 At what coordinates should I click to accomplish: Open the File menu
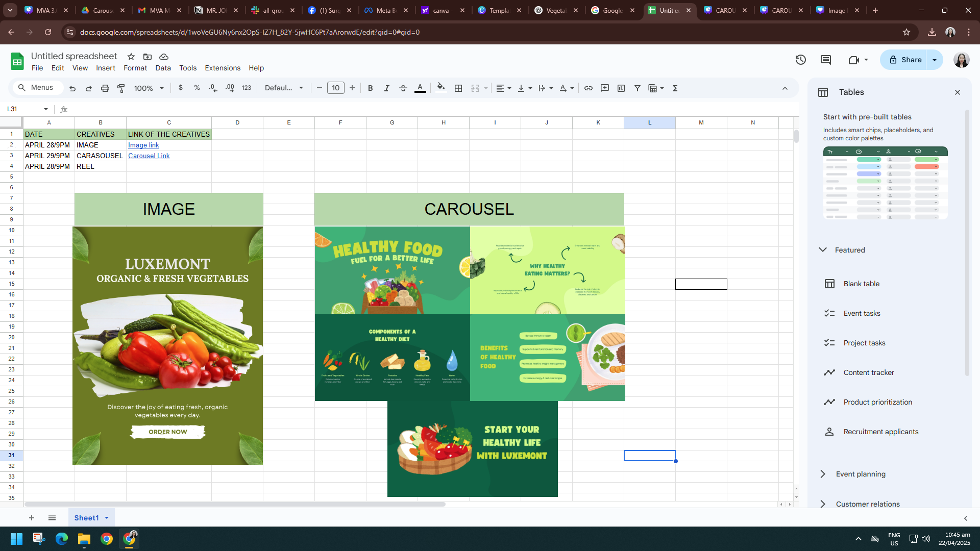click(x=37, y=68)
